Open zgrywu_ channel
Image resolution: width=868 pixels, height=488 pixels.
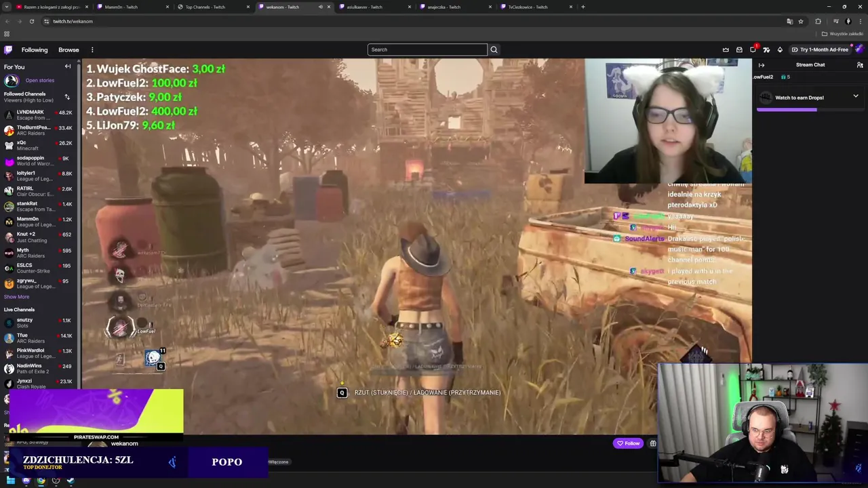38,283
